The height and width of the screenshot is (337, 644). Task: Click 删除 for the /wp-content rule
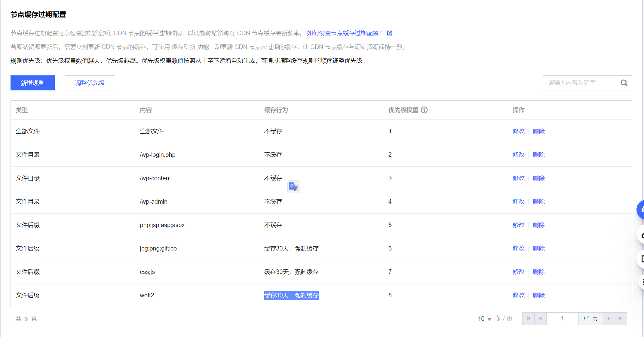click(538, 178)
